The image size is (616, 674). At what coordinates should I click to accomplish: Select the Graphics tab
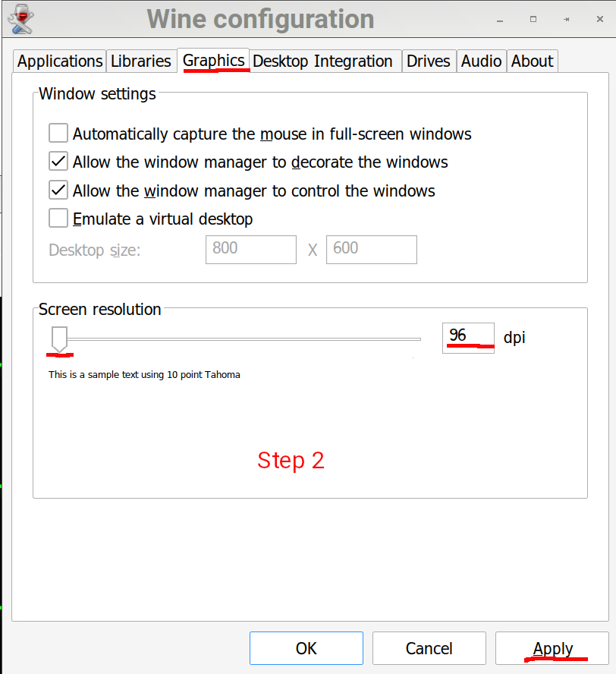pos(213,61)
